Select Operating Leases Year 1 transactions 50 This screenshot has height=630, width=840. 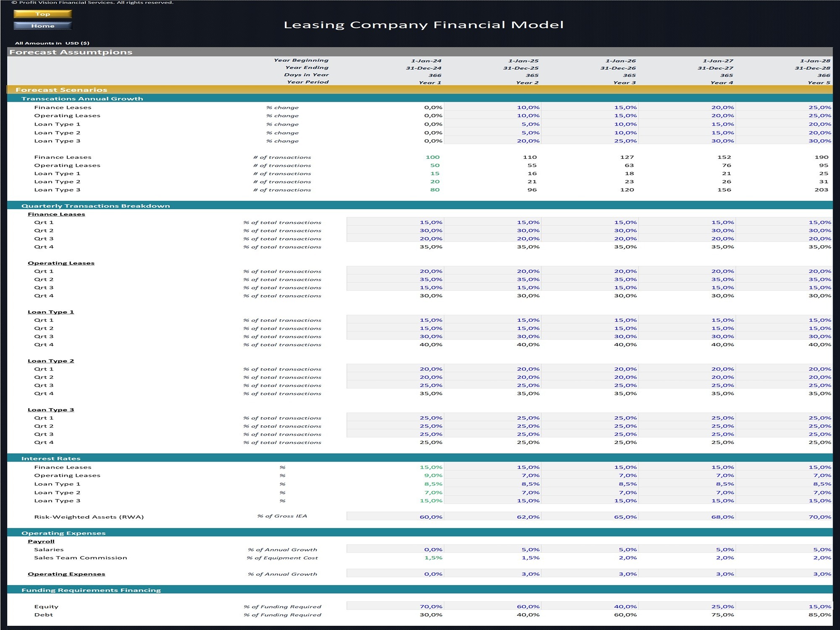pyautogui.click(x=435, y=165)
